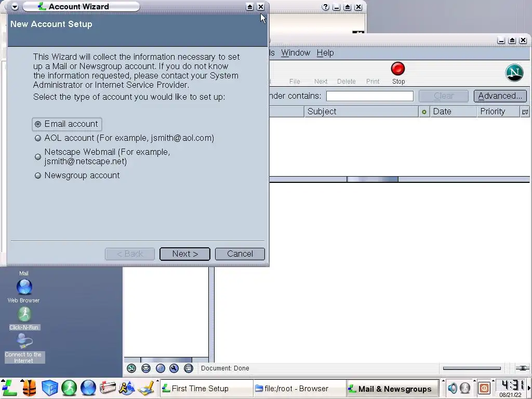Open the Help menu in Mail window
532x399 pixels.
pyautogui.click(x=325, y=53)
